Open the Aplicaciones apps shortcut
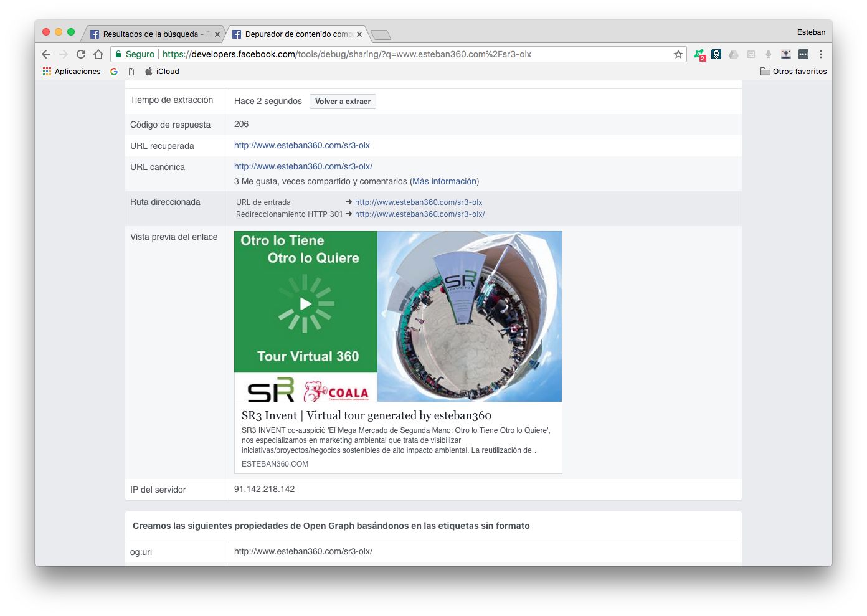The height and width of the screenshot is (616, 867). 72,72
